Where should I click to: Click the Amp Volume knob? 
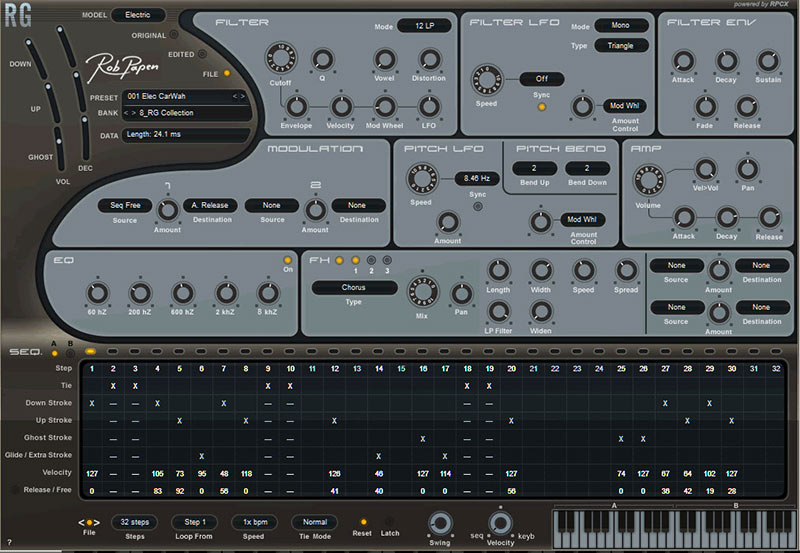pos(650,180)
